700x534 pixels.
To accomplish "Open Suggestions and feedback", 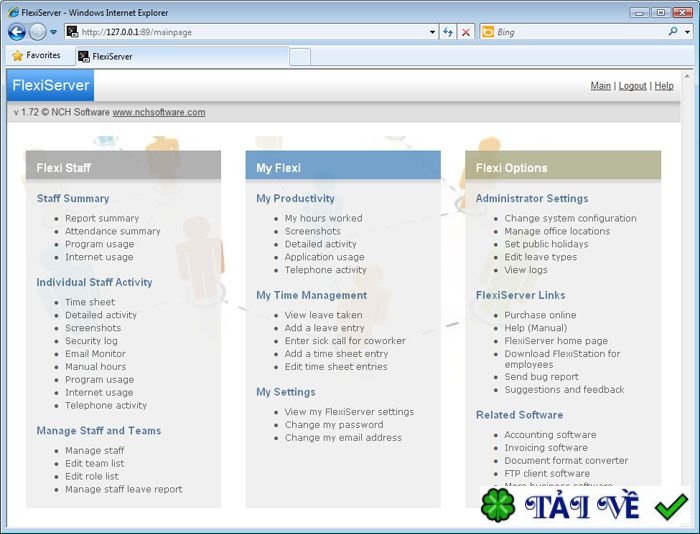I will [564, 390].
